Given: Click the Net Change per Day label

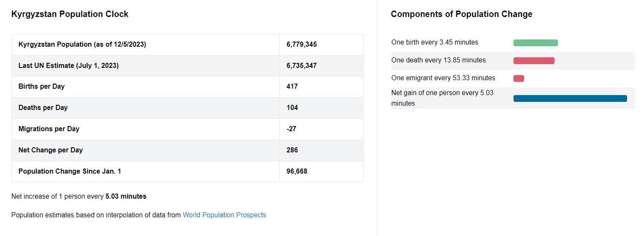Looking at the screenshot, I should [50, 150].
